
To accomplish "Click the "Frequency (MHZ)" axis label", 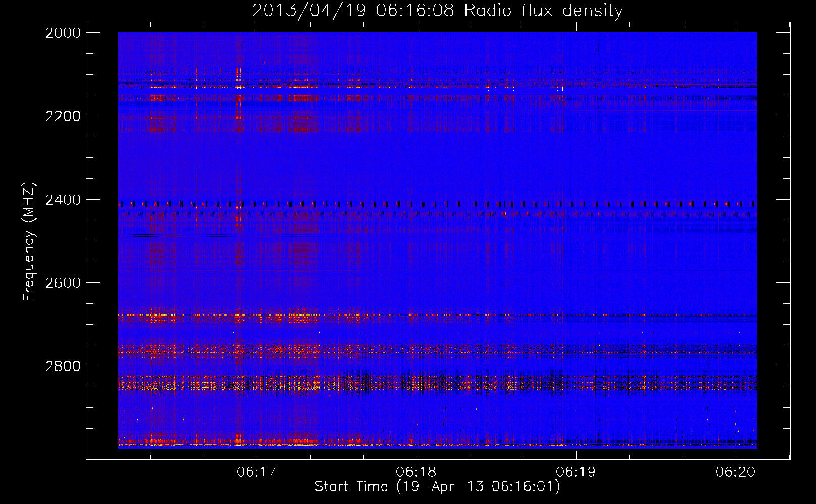I will [29, 242].
